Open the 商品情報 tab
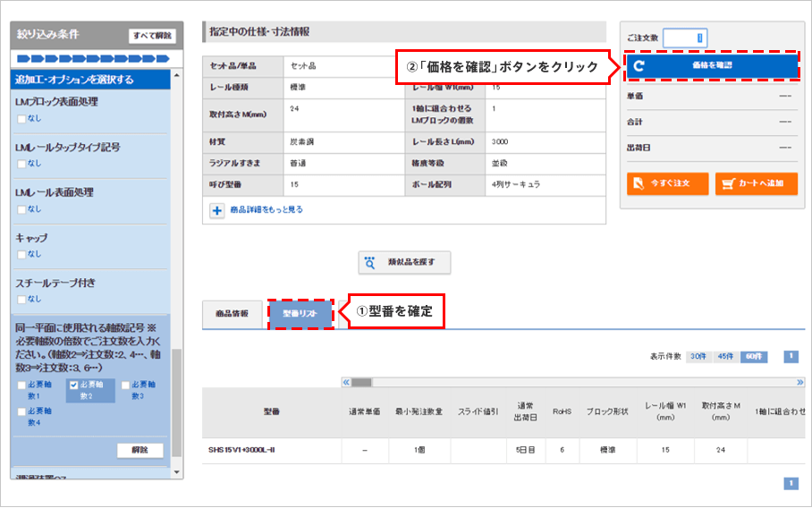Screen dimensions: 812x508 coord(233,314)
